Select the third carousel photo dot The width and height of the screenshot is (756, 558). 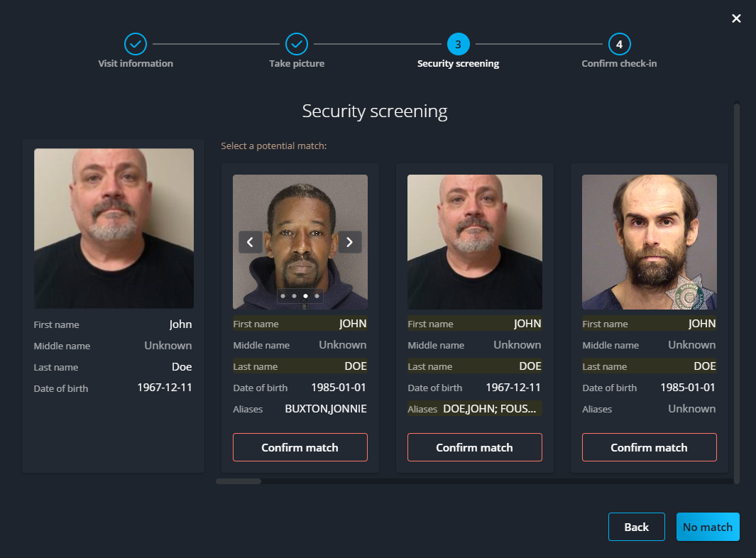(305, 296)
